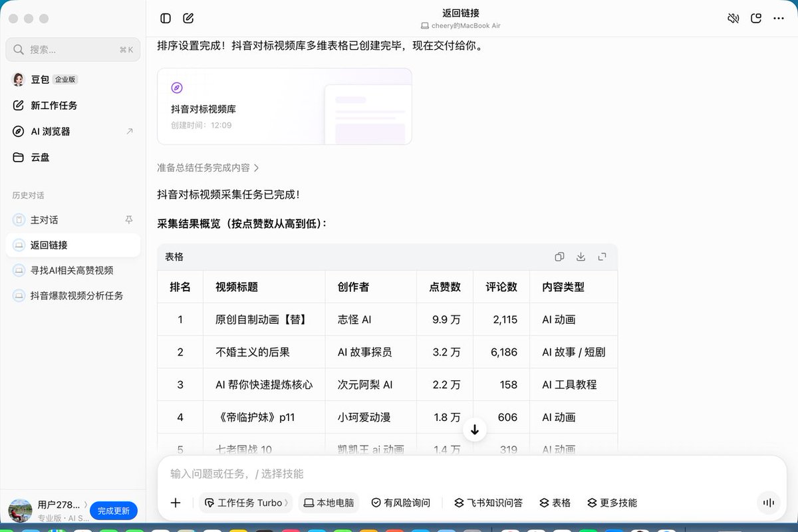Open the 抖音对标视频库 card
The height and width of the screenshot is (532, 798).
point(285,106)
